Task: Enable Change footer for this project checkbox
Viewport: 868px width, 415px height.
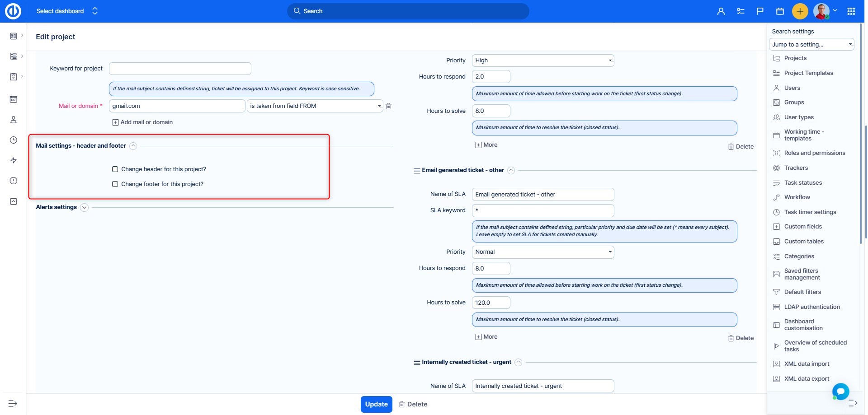Action: tap(115, 184)
